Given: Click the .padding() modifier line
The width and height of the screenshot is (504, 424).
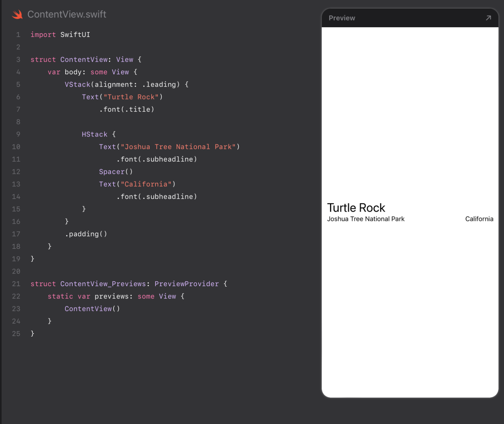Looking at the screenshot, I should click(86, 234).
